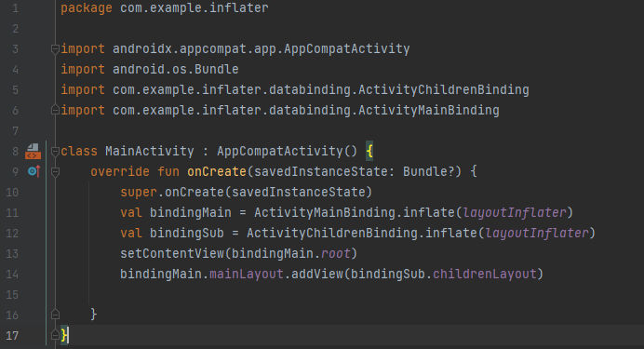The height and width of the screenshot is (349, 644).
Task: Click the fold end marker on line 16
Action: (x=55, y=315)
